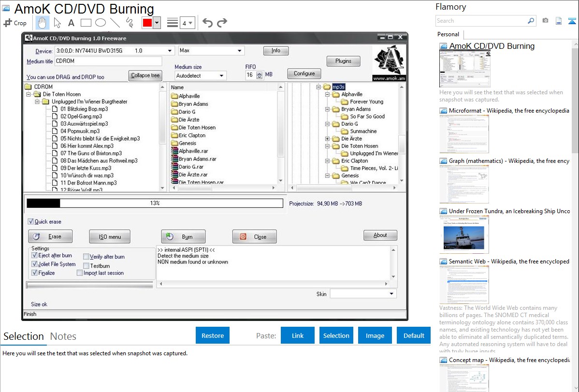Toggle Joliet File System checkbox
The width and height of the screenshot is (579, 392).
34,264
